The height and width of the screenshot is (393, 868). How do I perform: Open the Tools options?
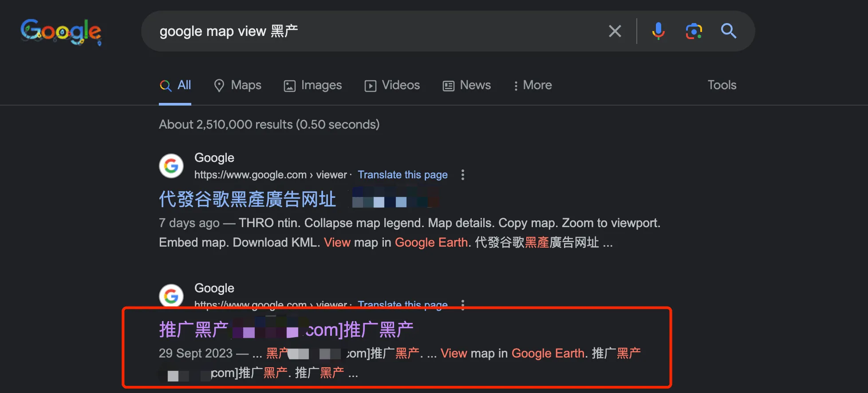coord(722,85)
